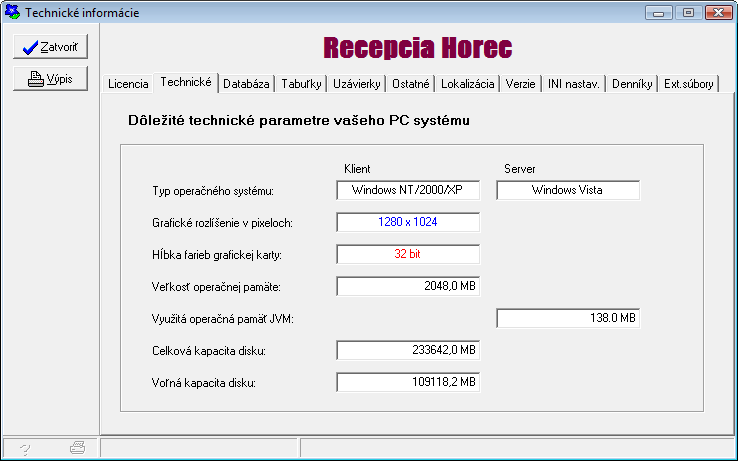738x461 pixels.
Task: Click the server Windows Vista field
Action: coord(568,190)
